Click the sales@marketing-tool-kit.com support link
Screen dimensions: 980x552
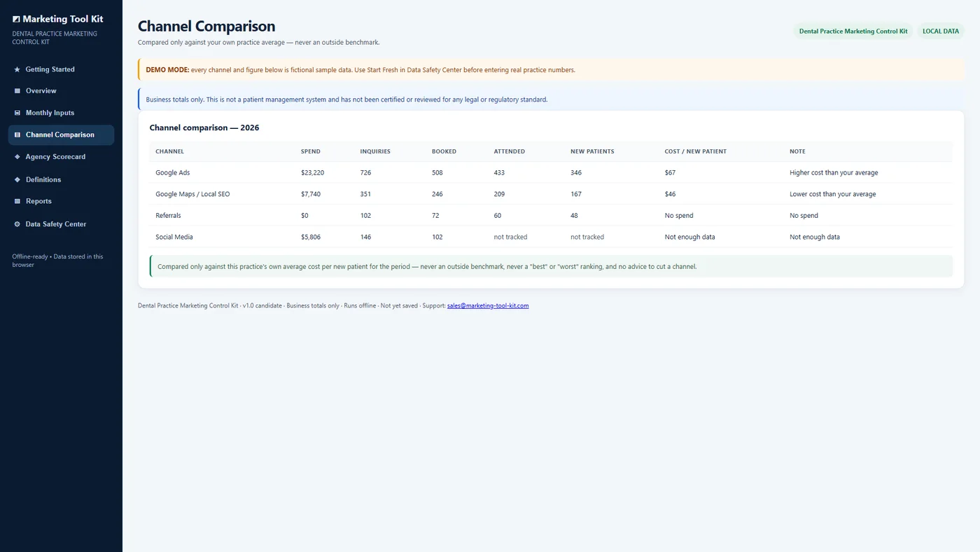coord(488,305)
